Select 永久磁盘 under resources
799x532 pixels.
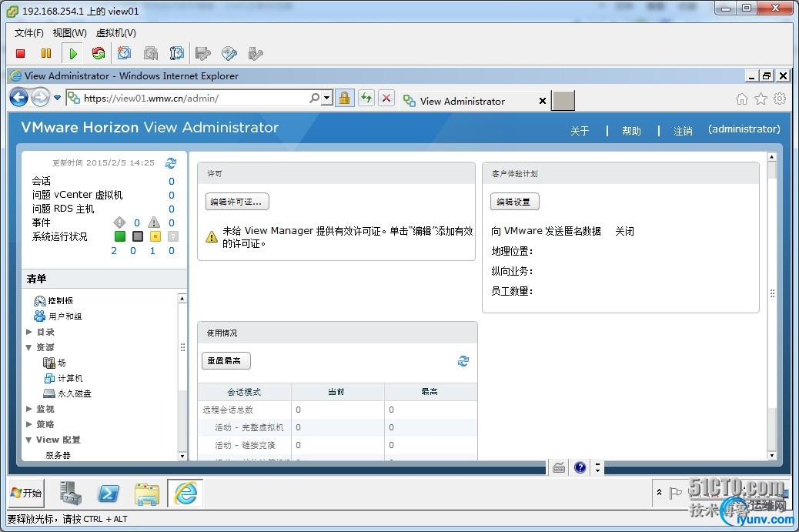coord(68,393)
